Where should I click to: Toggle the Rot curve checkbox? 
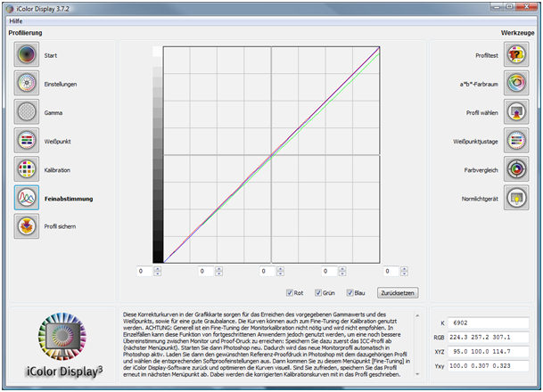(289, 291)
